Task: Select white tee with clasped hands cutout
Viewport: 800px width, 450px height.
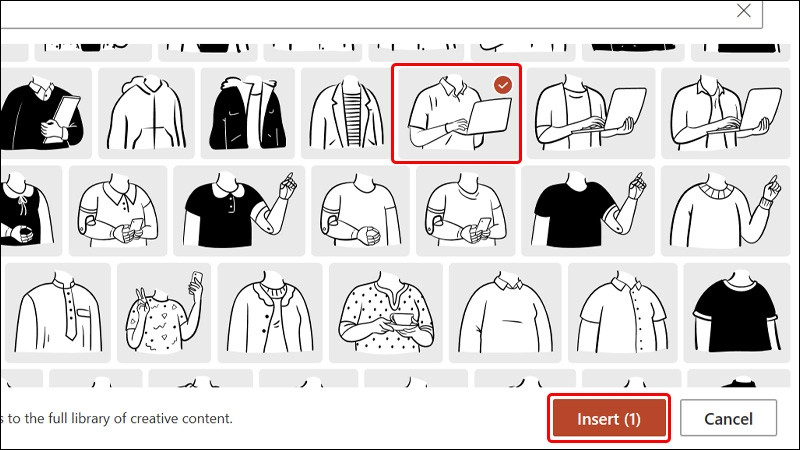Action: (360, 211)
